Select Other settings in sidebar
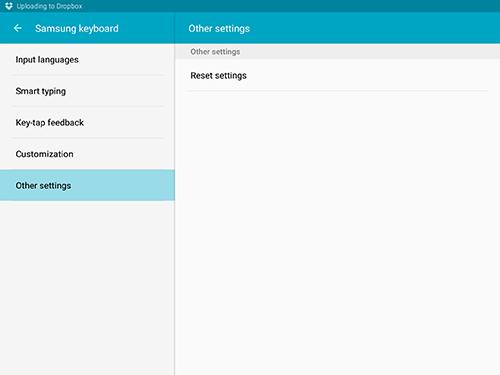The image size is (500, 375). coord(87,185)
